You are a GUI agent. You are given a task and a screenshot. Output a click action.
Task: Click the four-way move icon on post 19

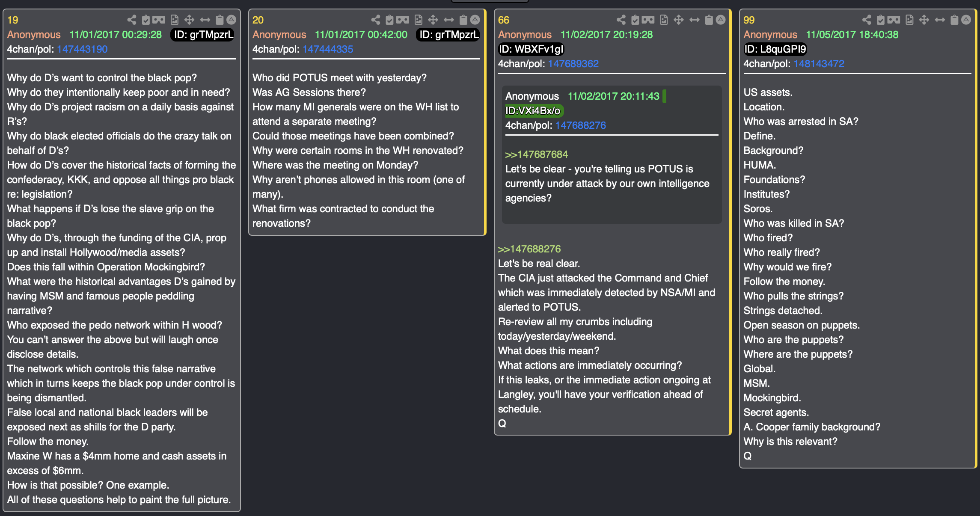pos(189,20)
